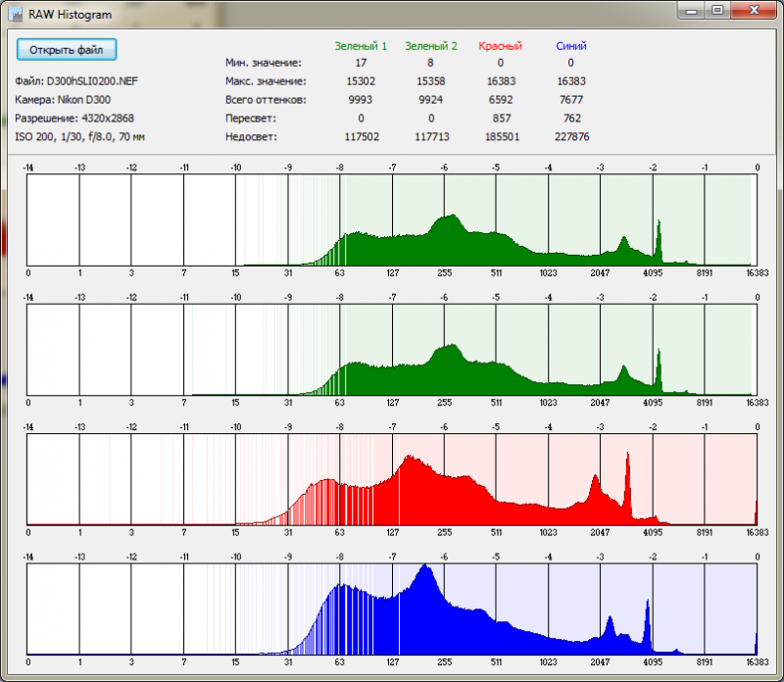Click the minimum value 17

[x=361, y=63]
